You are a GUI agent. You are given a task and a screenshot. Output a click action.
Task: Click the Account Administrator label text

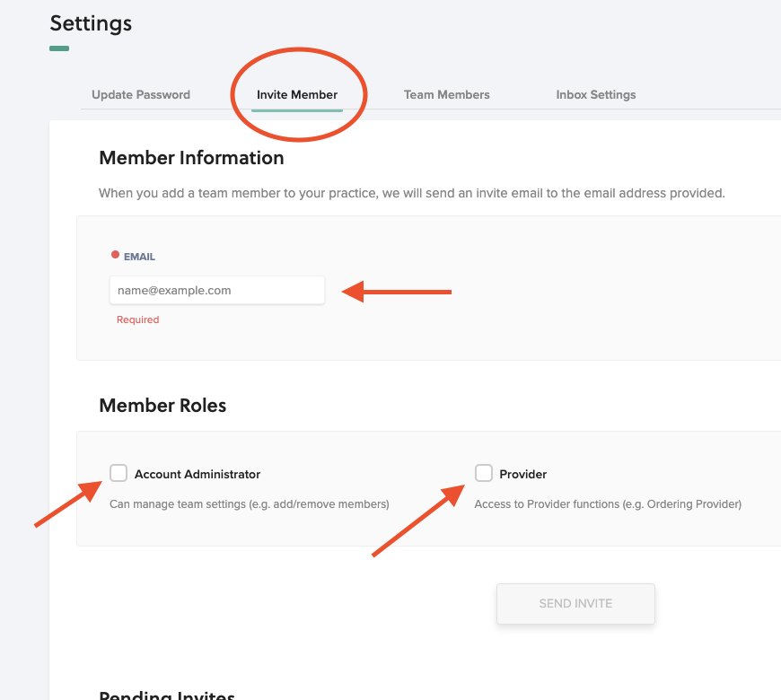197,474
